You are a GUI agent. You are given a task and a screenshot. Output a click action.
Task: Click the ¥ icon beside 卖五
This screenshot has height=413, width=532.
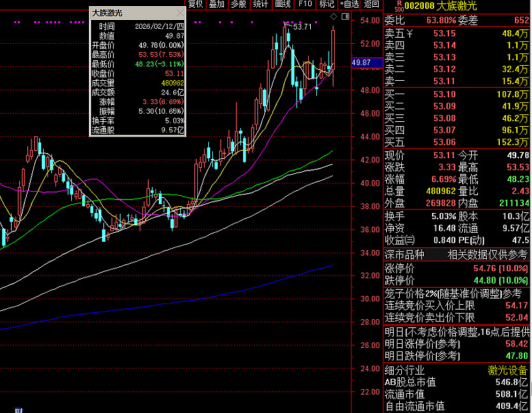click(409, 34)
